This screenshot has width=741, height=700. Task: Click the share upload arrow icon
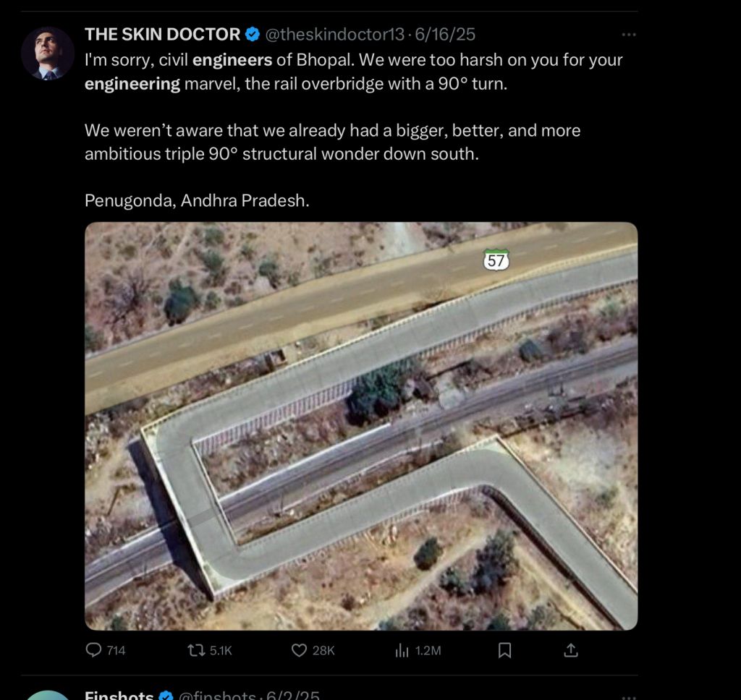click(571, 650)
